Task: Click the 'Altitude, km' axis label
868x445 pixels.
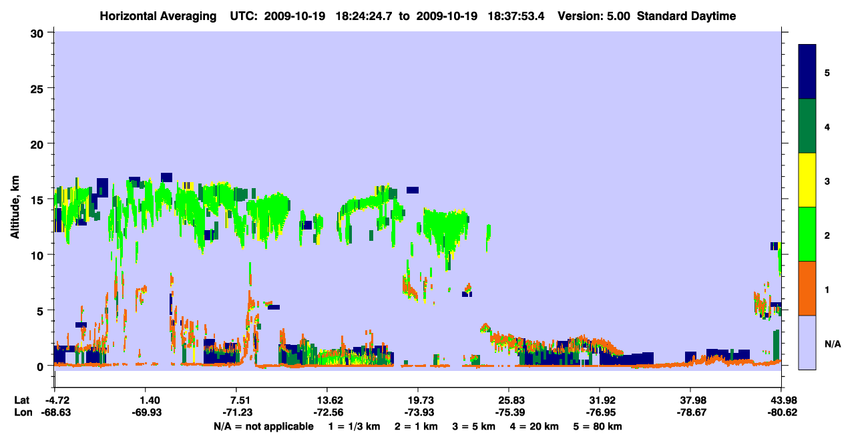Action: click(15, 206)
